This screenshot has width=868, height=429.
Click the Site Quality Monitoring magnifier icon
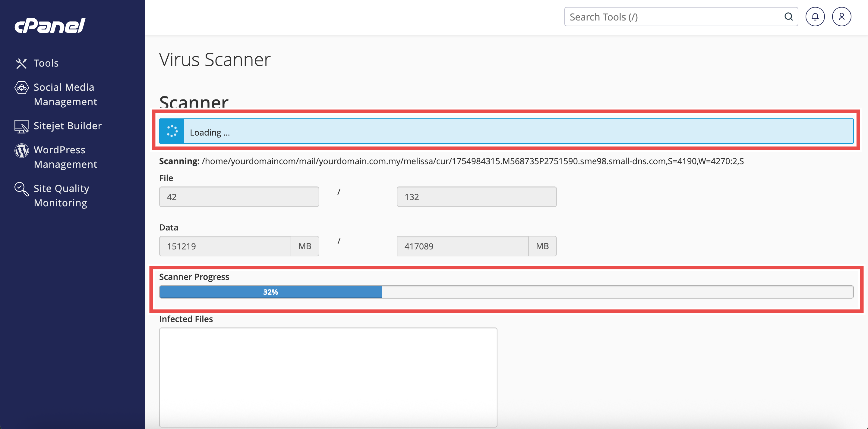22,189
